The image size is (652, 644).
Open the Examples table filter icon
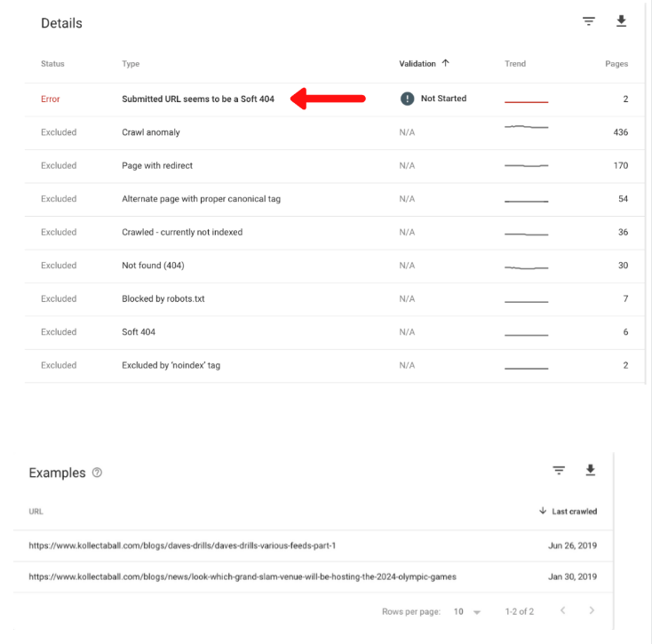click(x=559, y=470)
